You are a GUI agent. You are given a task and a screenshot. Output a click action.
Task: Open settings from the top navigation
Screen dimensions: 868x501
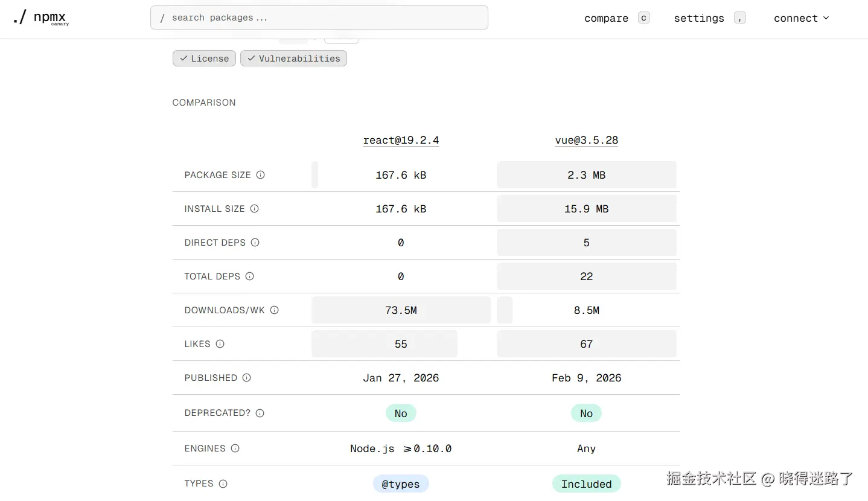click(698, 18)
